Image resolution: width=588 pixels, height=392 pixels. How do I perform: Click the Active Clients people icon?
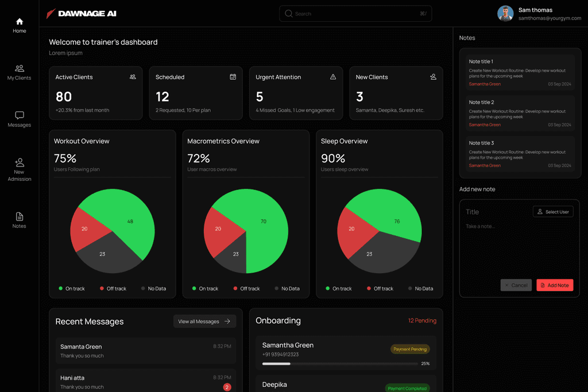tap(133, 77)
